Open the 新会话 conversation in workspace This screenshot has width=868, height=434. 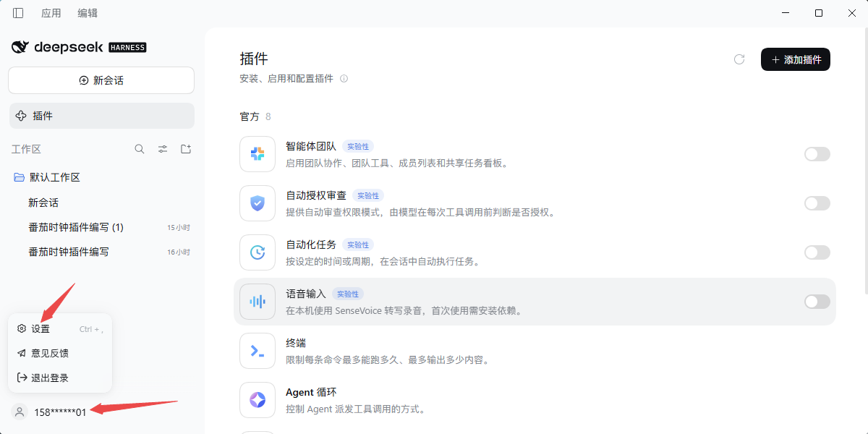[x=102, y=203]
